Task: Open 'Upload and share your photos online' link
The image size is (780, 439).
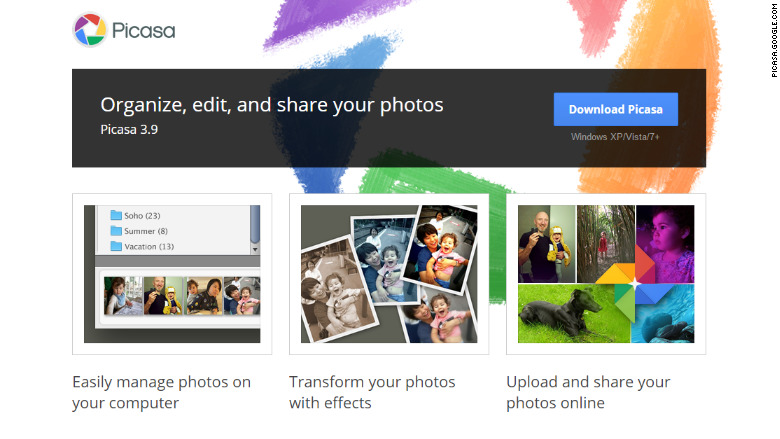Action: (588, 392)
